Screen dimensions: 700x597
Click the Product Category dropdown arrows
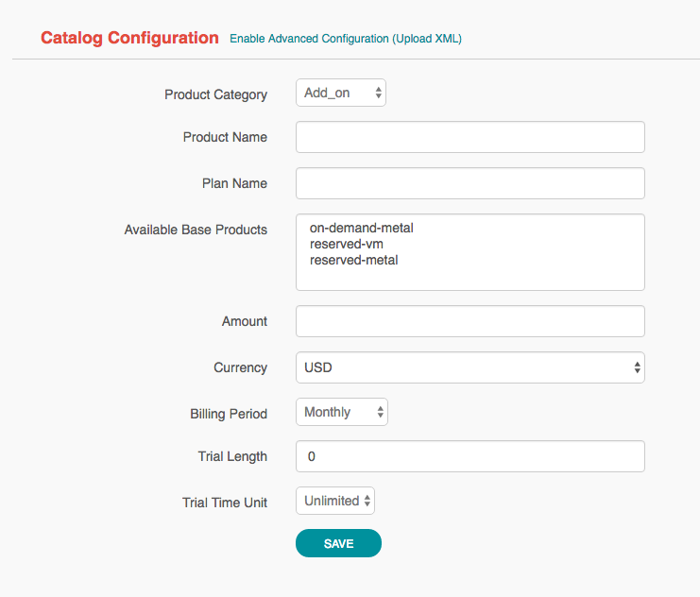(x=378, y=93)
